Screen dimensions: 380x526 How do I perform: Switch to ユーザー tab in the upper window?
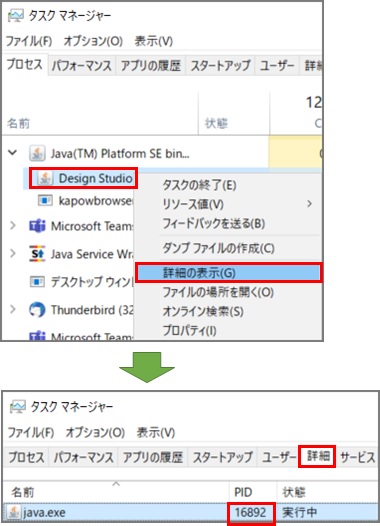tap(277, 65)
